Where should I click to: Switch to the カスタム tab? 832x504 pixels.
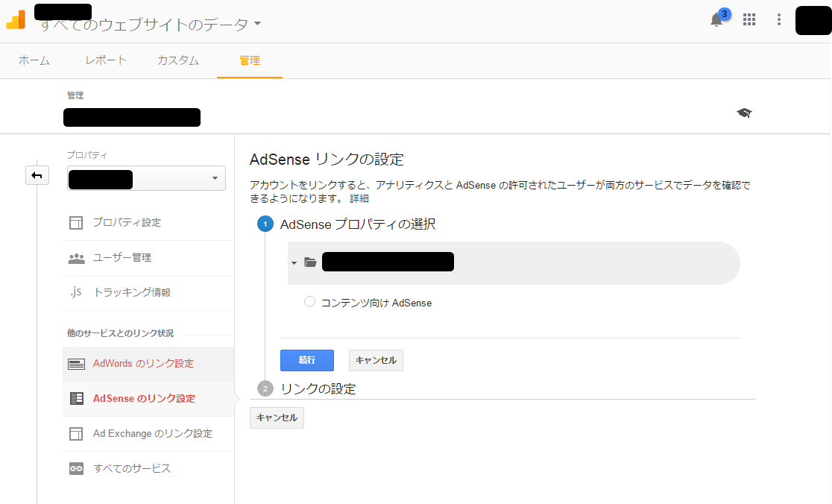[177, 60]
